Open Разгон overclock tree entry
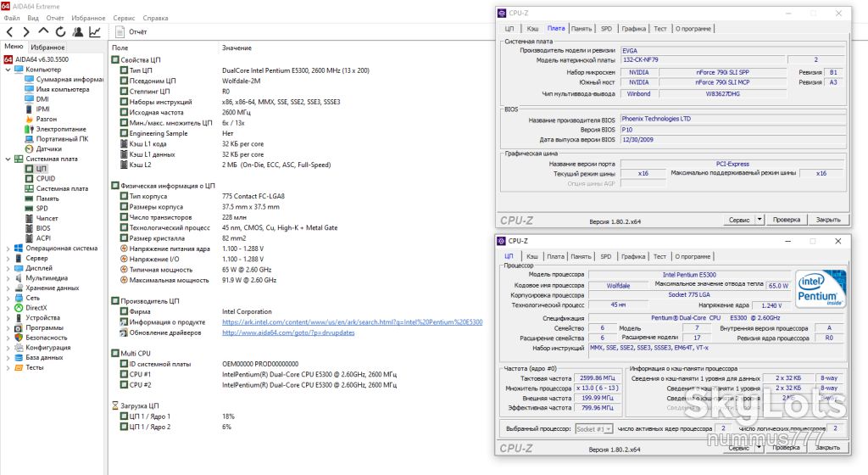 tap(47, 119)
